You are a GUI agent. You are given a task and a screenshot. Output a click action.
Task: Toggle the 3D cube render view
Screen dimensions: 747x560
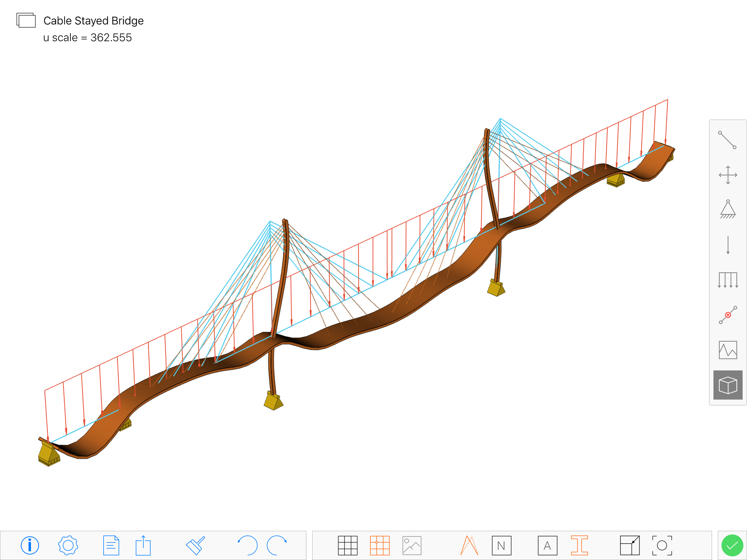tap(727, 385)
